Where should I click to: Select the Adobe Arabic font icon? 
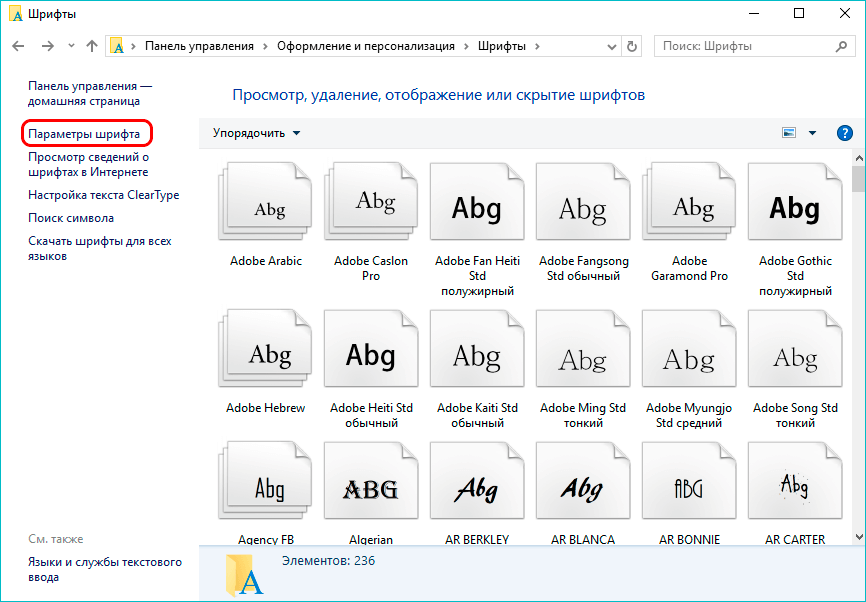tap(265, 202)
